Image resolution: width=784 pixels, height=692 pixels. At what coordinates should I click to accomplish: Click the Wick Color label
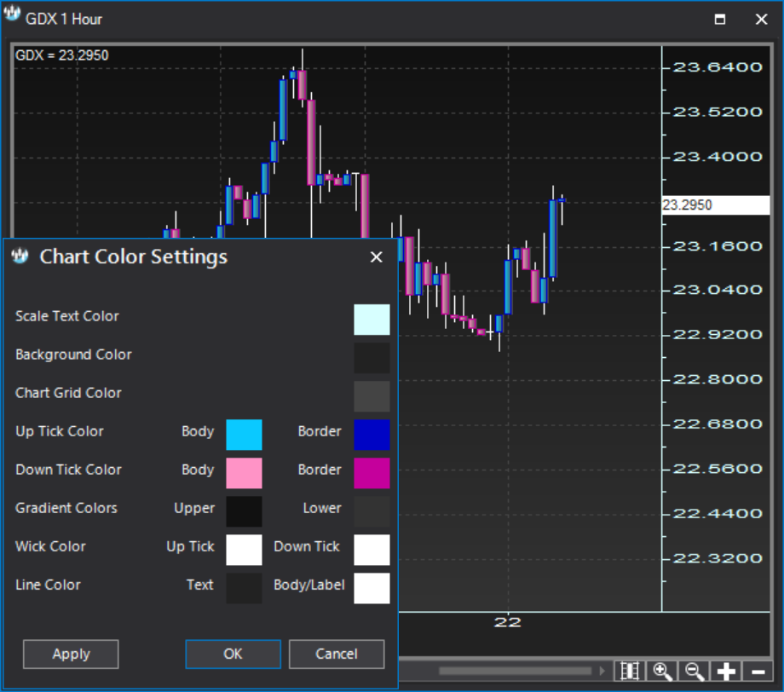click(50, 546)
